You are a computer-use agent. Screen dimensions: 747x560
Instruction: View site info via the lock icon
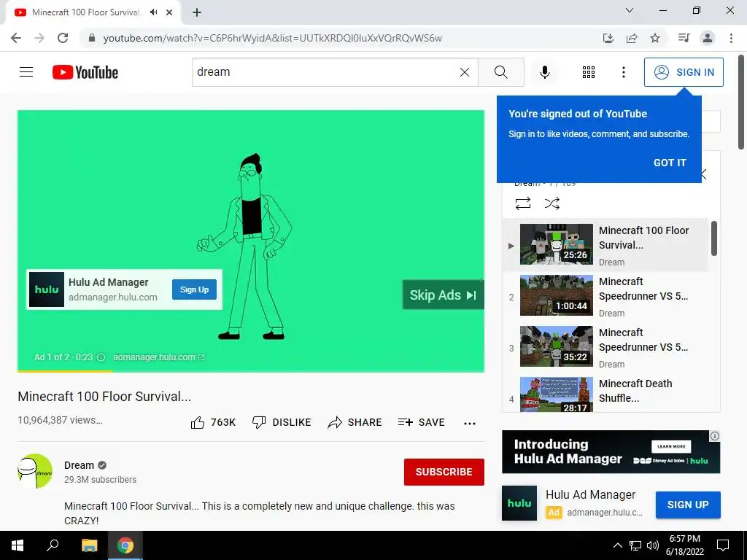[92, 38]
